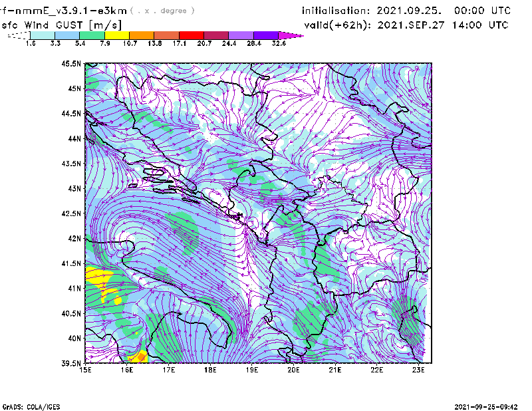Click the red 17.1–20.7 legend swatch
532x411 pixels.
click(192, 35)
